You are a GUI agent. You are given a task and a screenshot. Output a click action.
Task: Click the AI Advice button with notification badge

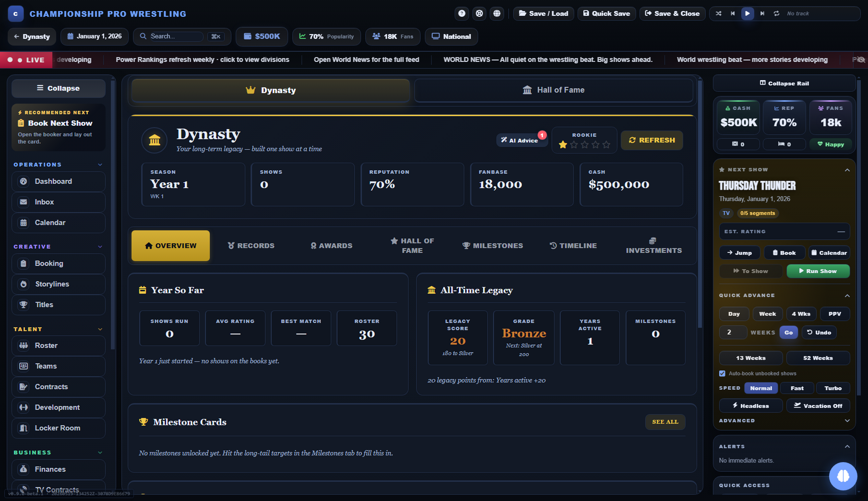(522, 140)
